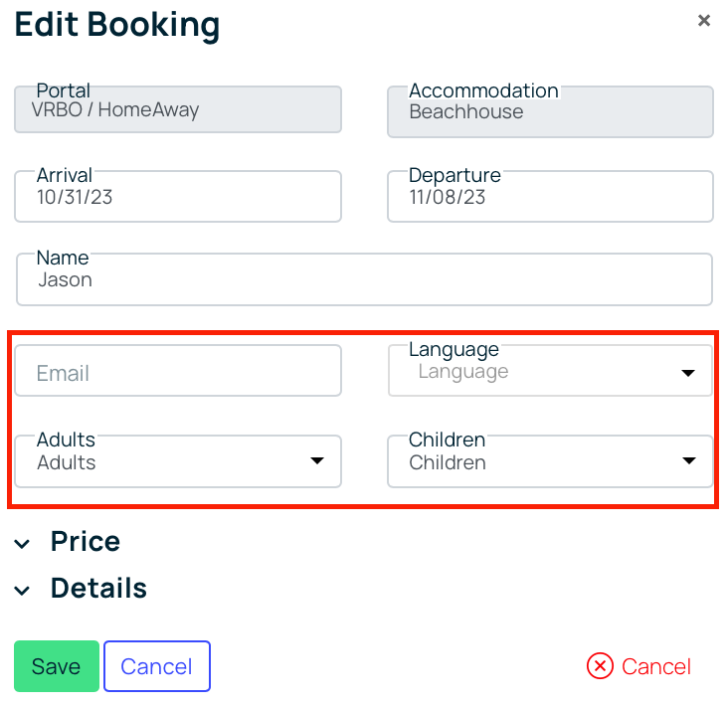Expand the Details section chevron

click(x=22, y=590)
